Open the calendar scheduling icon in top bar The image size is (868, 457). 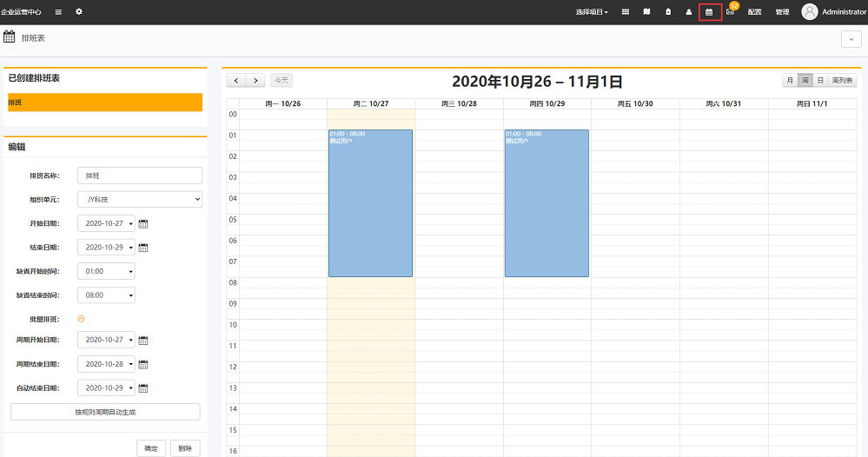coord(709,12)
